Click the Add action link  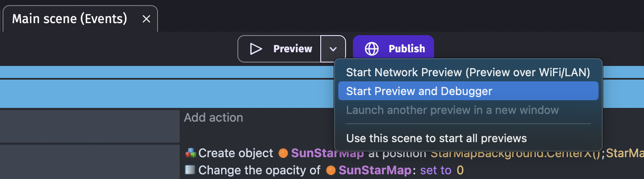pos(213,117)
